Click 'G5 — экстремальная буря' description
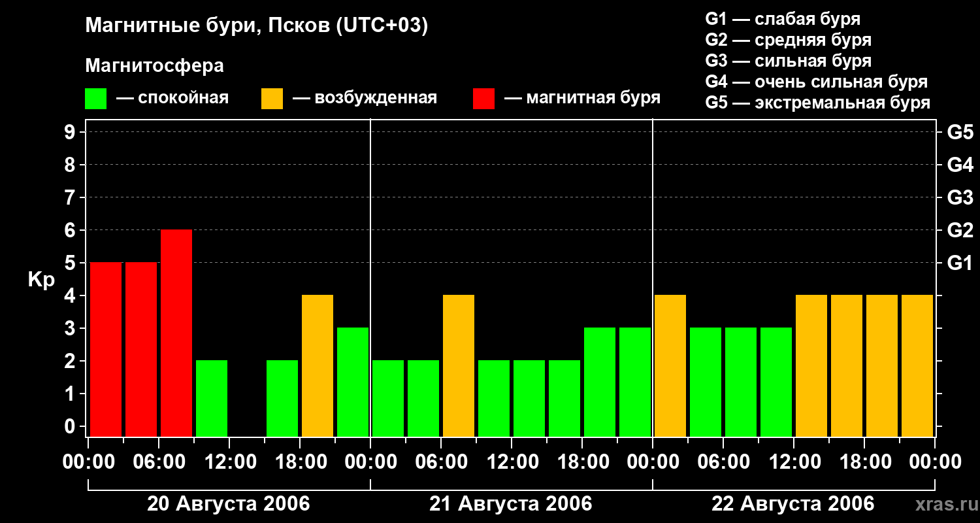 click(818, 103)
